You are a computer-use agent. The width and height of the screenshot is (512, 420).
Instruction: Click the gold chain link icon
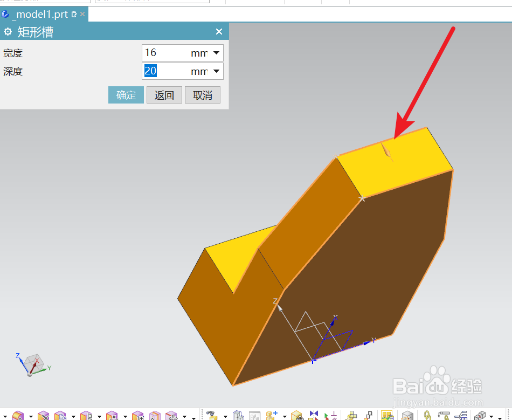(428, 416)
